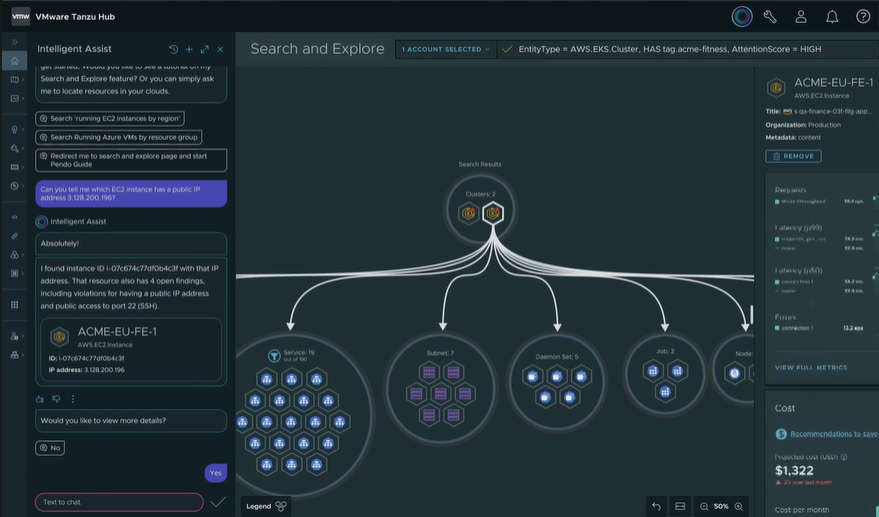Give thumbs up to the assistant response

[40, 398]
